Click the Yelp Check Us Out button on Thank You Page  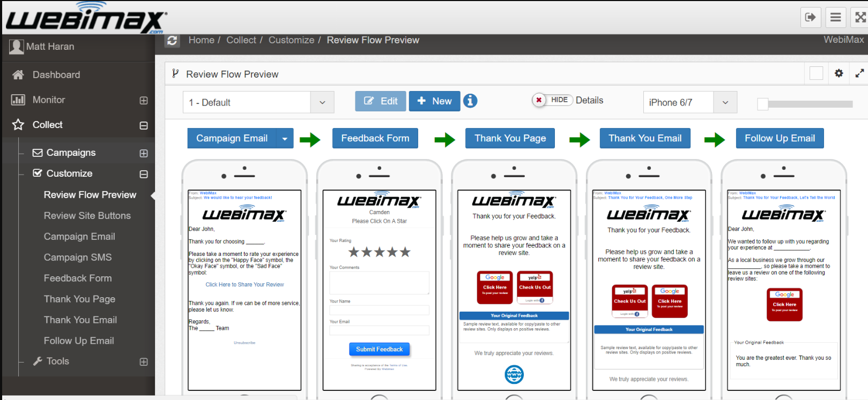pyautogui.click(x=535, y=287)
